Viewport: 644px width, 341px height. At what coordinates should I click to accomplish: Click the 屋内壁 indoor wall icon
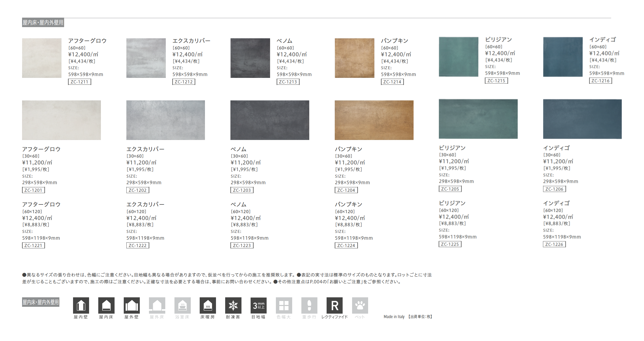point(81,305)
